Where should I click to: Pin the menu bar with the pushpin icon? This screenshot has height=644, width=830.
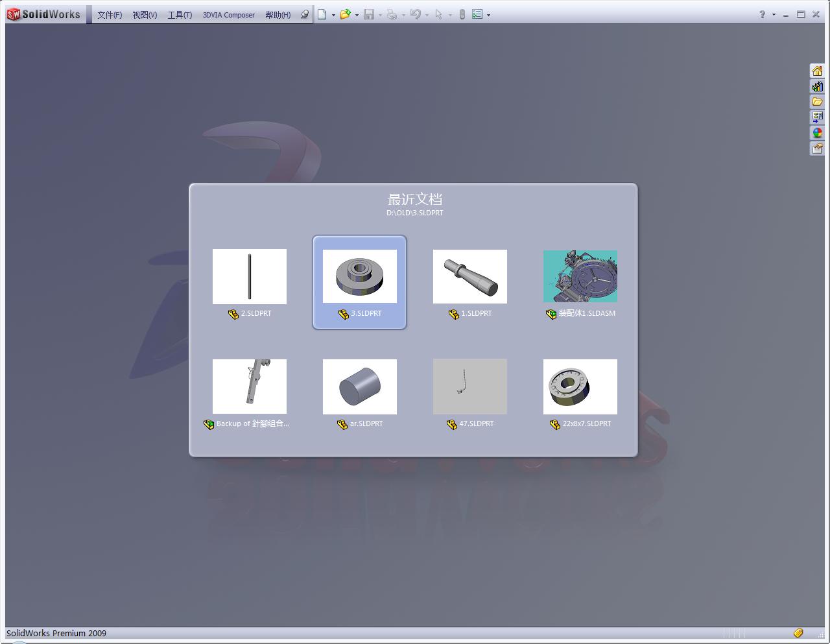point(305,14)
